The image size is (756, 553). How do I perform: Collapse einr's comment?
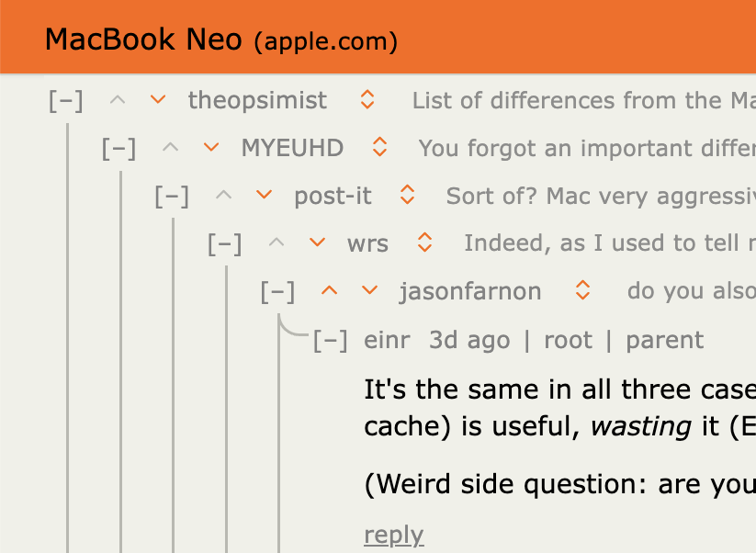click(329, 340)
